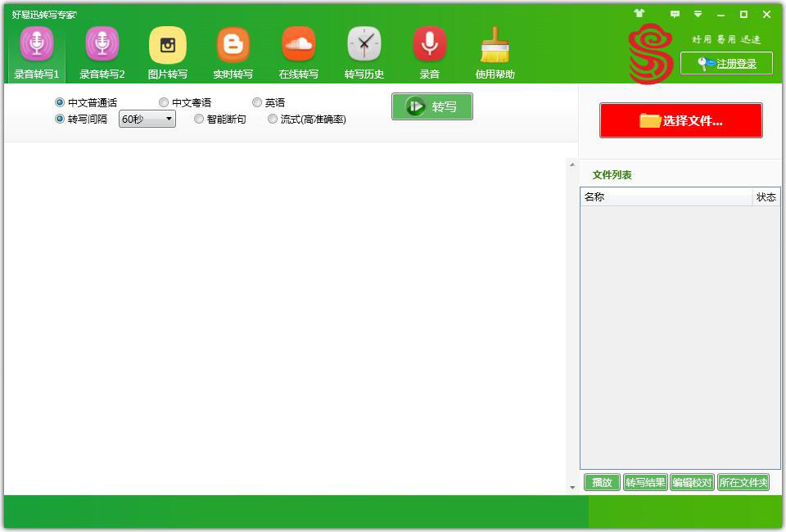This screenshot has width=786, height=532.
Task: Click the feedback speech-bubble icon
Action: (675, 14)
